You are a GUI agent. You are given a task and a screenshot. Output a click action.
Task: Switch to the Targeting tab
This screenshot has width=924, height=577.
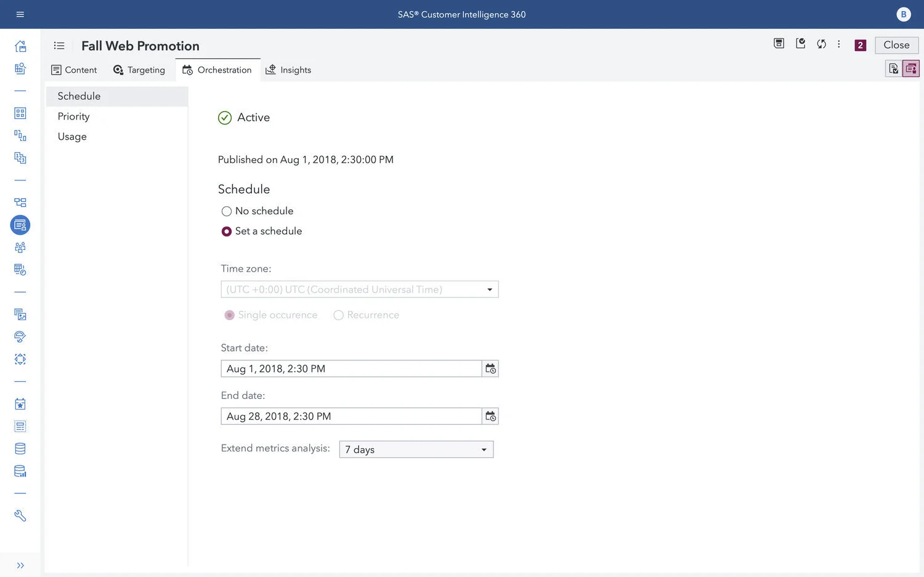click(x=139, y=70)
